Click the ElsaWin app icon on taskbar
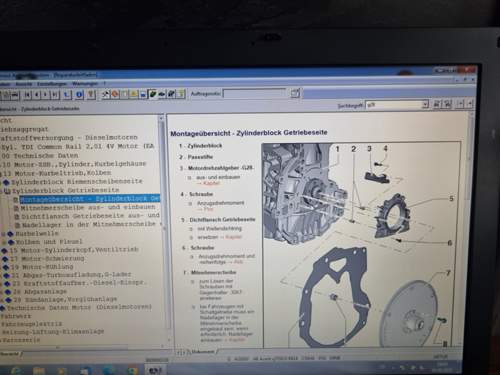The height and width of the screenshot is (375, 500). (155, 370)
